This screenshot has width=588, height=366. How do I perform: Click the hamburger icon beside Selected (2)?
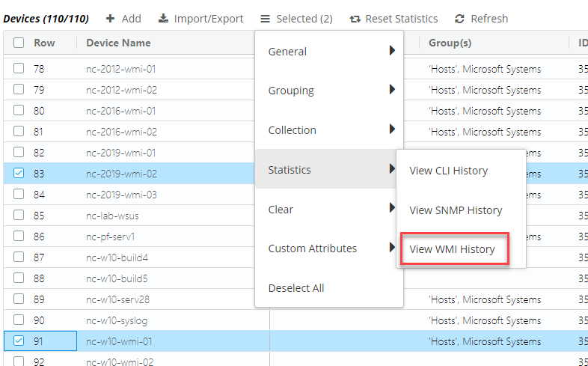(x=266, y=19)
